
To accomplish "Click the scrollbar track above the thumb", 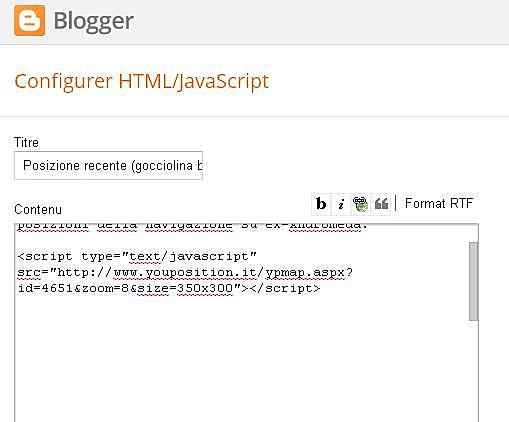I will (x=473, y=233).
